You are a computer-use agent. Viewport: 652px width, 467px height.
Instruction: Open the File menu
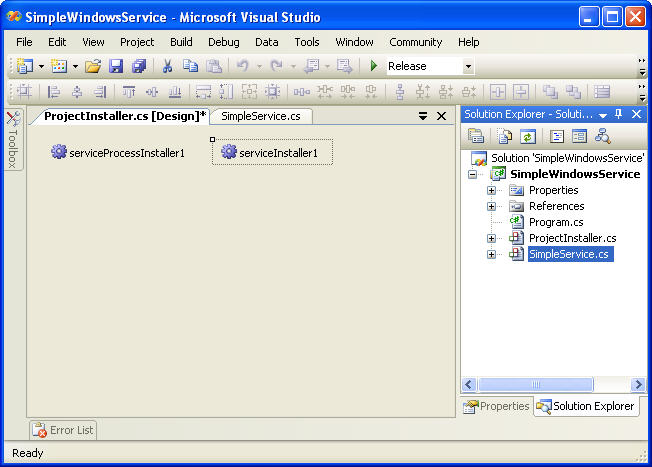pyautogui.click(x=24, y=42)
